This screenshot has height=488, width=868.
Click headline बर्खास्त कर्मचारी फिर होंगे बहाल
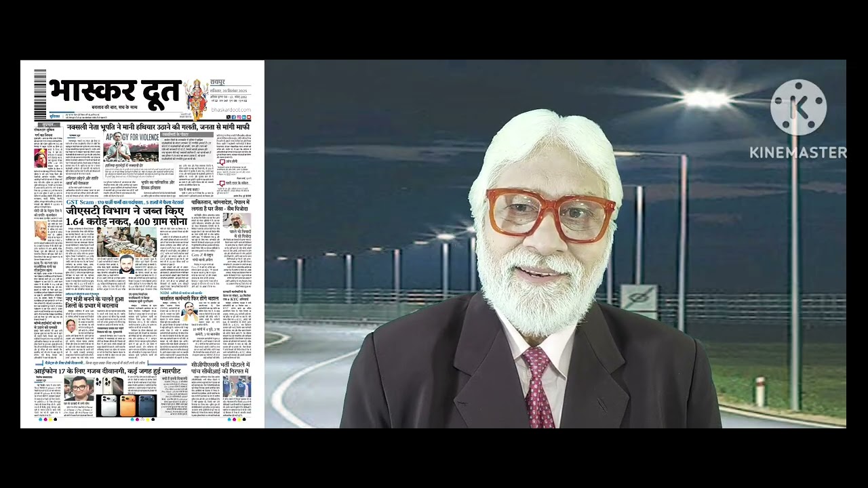[189, 298]
